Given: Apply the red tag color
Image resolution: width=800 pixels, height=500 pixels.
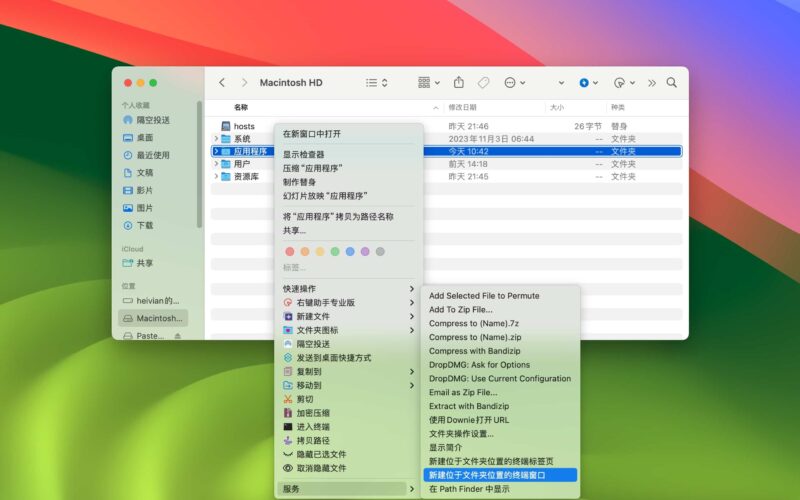Looking at the screenshot, I should point(290,252).
